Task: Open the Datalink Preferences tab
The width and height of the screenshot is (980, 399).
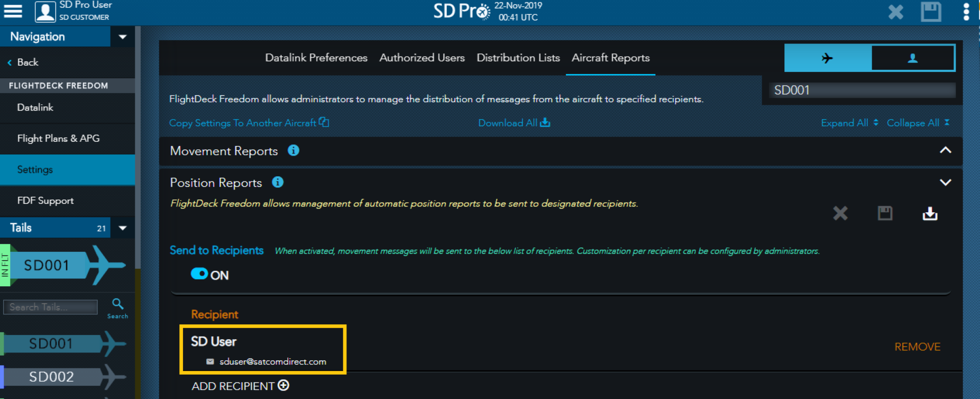Action: [316, 58]
